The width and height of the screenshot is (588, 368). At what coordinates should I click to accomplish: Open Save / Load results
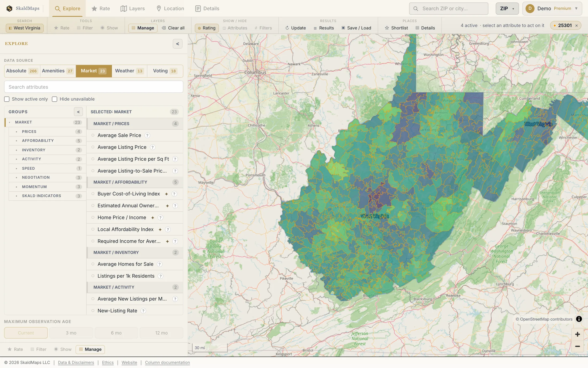coord(356,28)
